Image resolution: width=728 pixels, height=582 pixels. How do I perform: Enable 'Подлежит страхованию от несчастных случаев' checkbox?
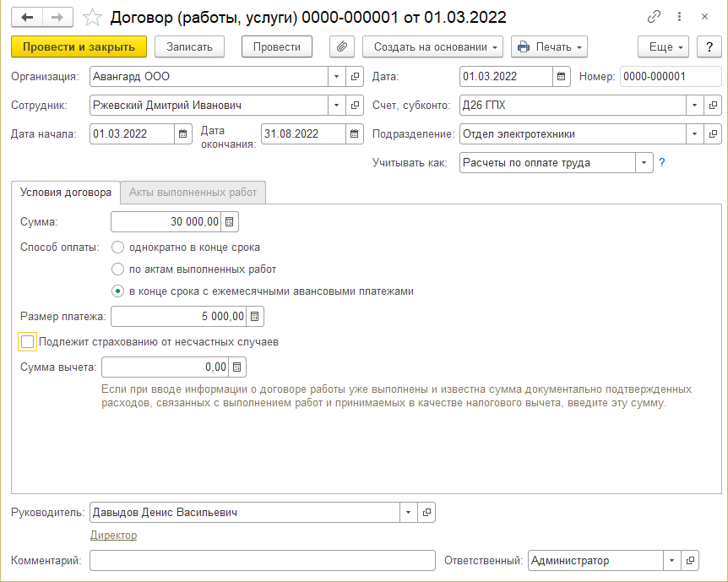[x=28, y=342]
